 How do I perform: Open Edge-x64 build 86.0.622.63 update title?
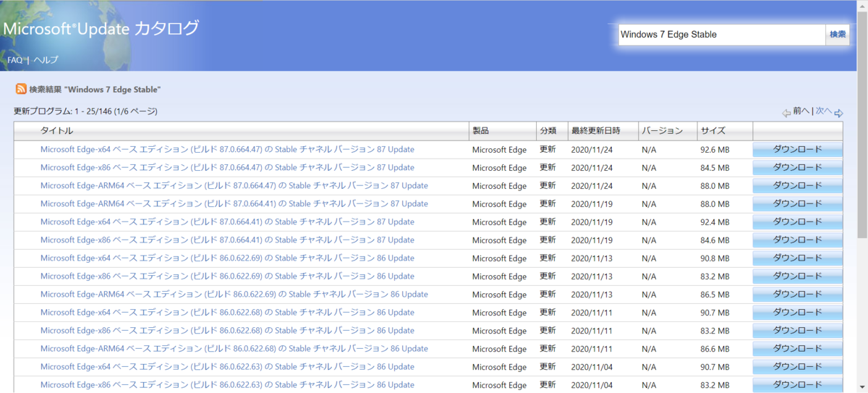(227, 367)
